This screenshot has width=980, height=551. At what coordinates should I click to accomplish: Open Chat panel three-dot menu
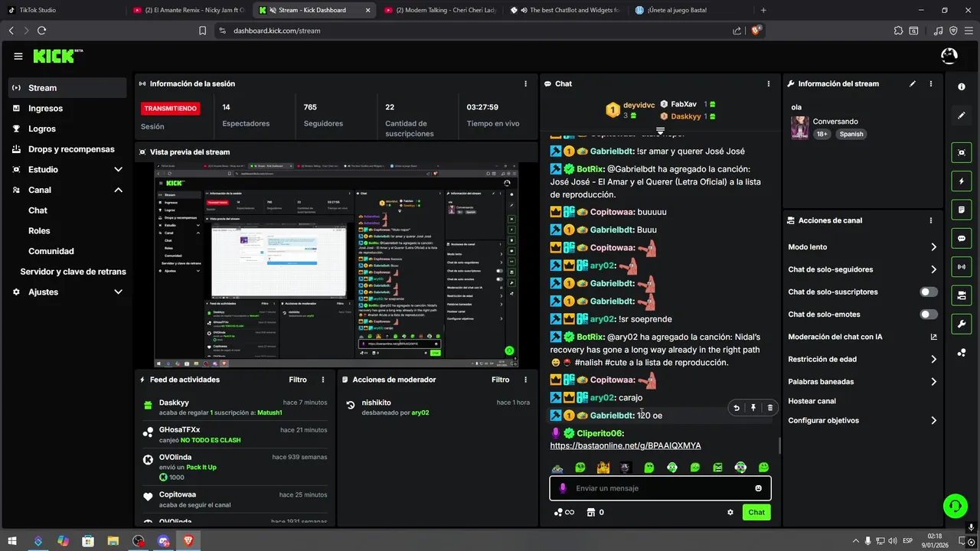(769, 83)
